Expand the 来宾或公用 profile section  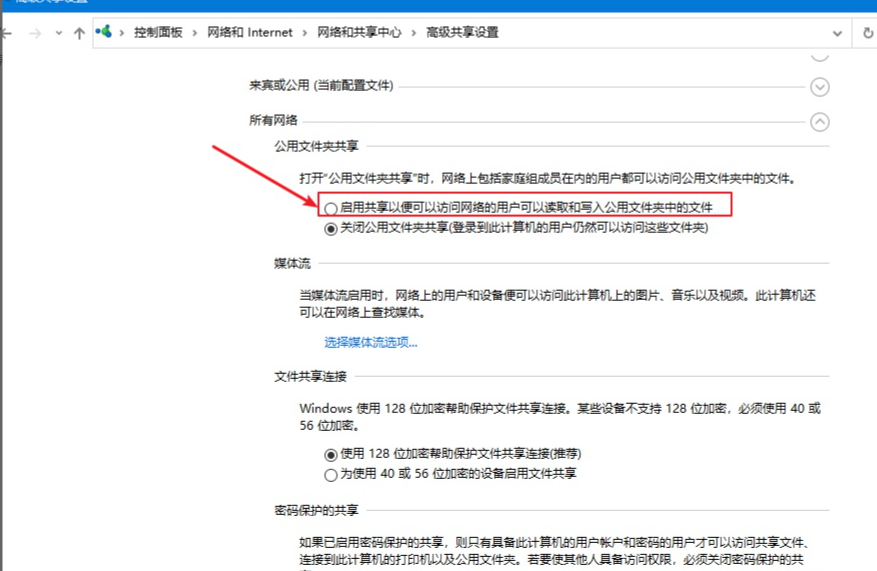[x=820, y=87]
